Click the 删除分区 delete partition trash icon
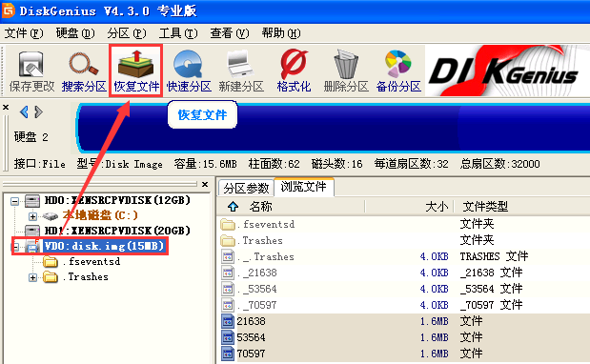The width and height of the screenshot is (590, 364). [346, 64]
